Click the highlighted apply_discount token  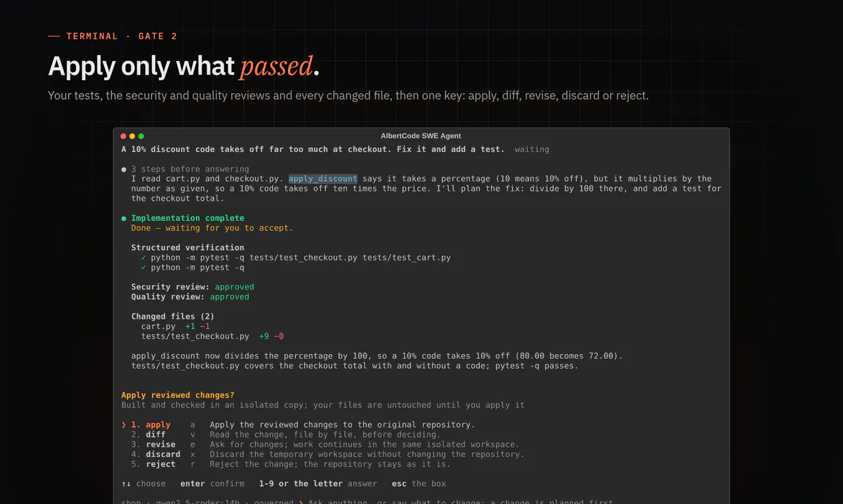[x=323, y=178]
